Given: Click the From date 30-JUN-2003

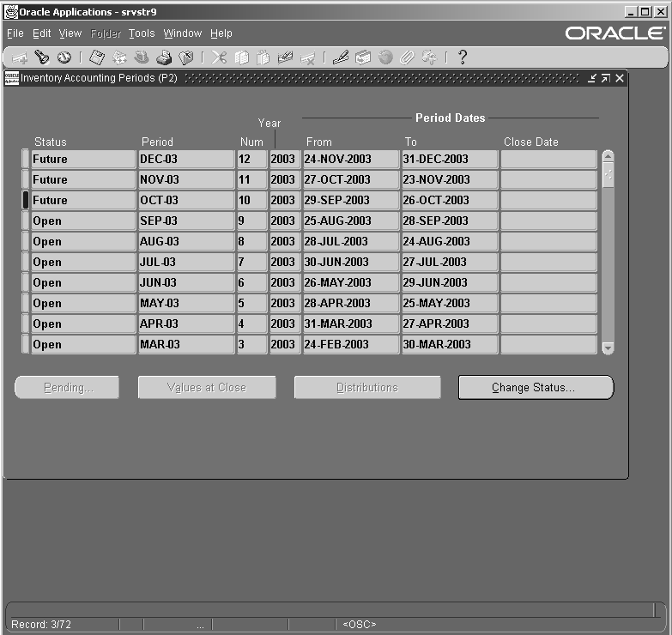Looking at the screenshot, I should pos(350,262).
